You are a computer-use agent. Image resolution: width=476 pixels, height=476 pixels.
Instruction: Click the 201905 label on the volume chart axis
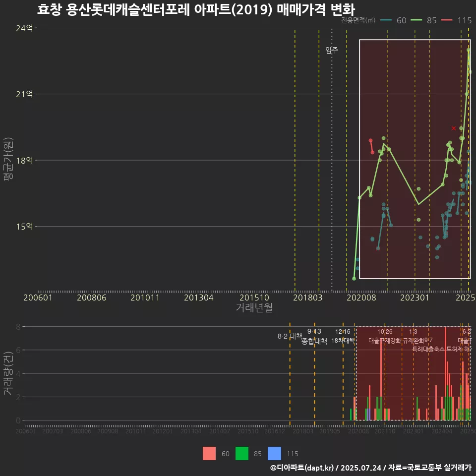[330, 431]
